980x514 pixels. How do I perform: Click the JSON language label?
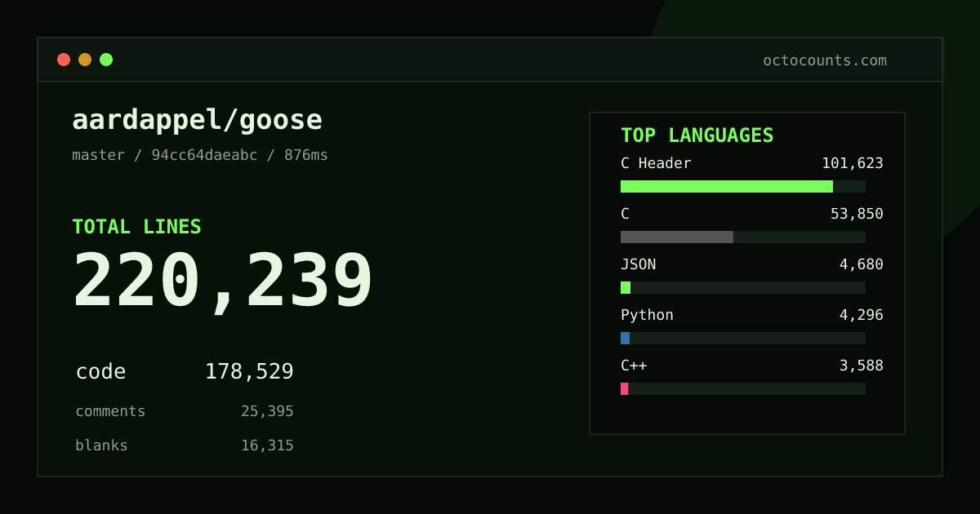[638, 264]
